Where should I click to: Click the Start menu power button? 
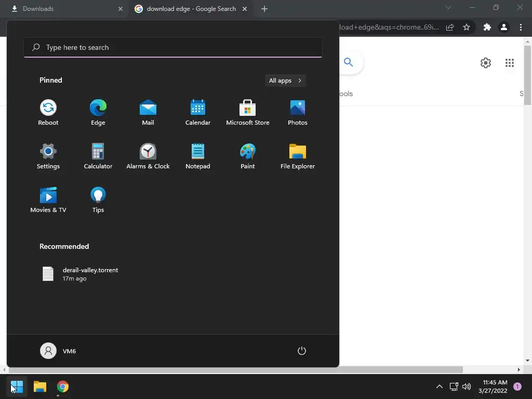[302, 351]
